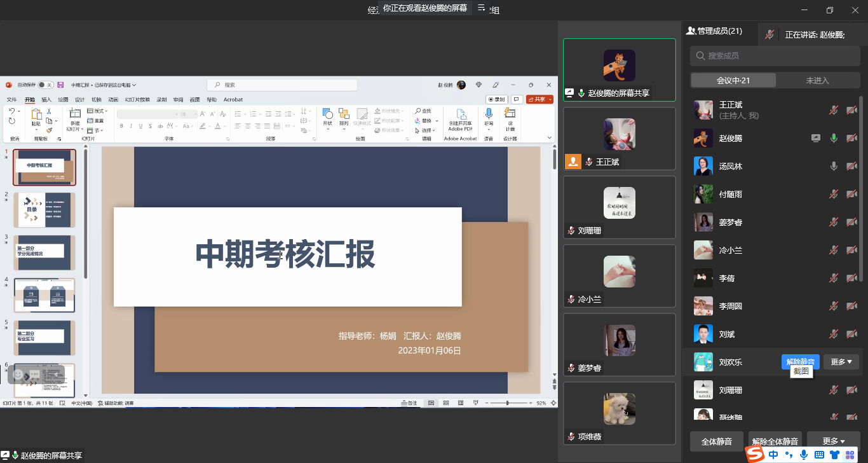Click 赵俊腾's green active microphone icon
This screenshot has width=868, height=463.
point(834,138)
